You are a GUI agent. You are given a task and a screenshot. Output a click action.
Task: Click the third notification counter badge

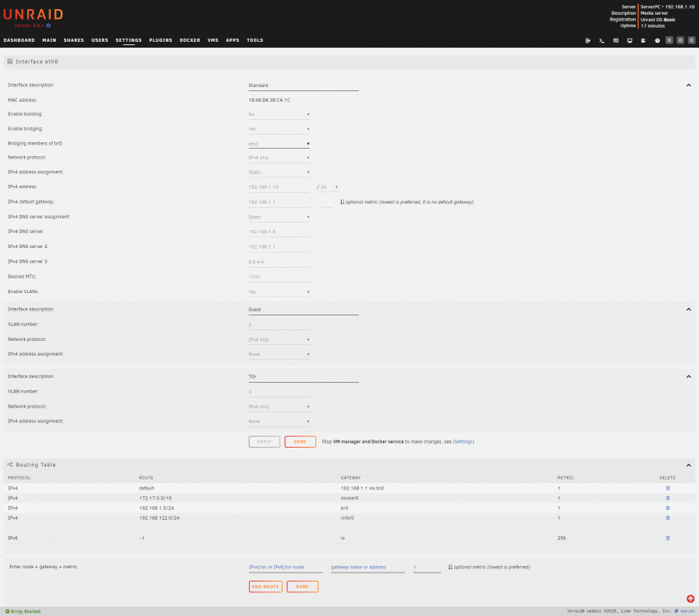(692, 40)
